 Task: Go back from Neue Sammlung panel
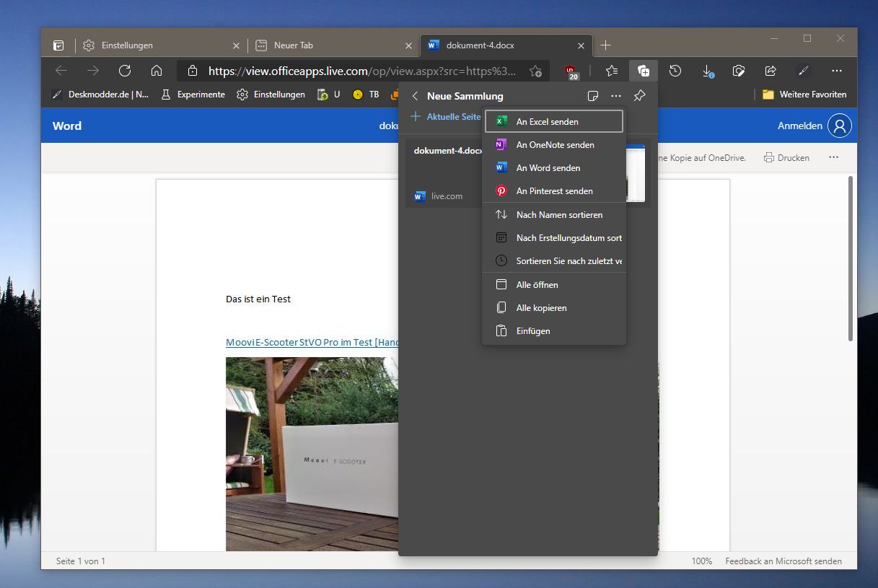tap(415, 96)
